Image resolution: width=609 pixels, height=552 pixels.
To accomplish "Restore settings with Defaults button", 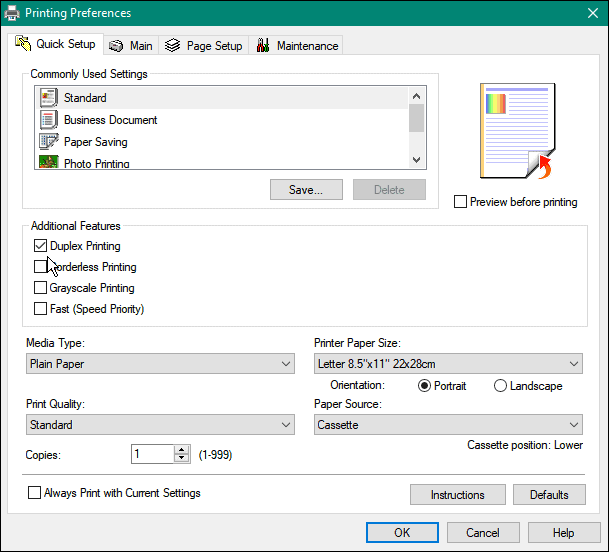I will (549, 495).
